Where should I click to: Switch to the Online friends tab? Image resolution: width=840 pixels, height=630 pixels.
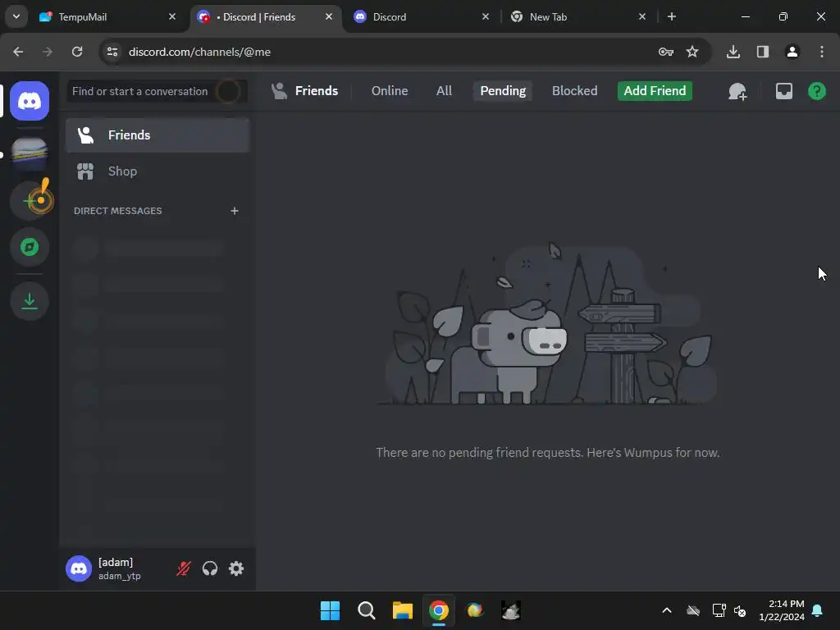[390, 91]
